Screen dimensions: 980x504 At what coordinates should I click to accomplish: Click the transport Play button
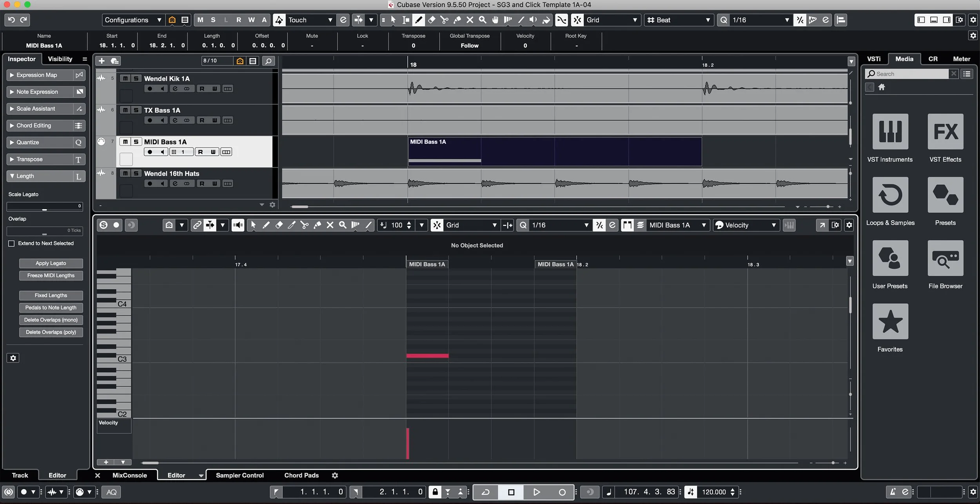tap(536, 492)
